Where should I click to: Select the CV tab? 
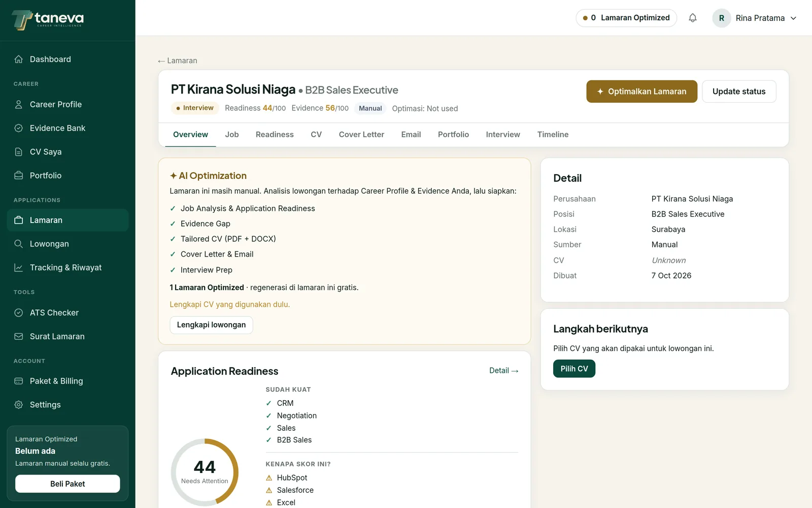[316, 135]
